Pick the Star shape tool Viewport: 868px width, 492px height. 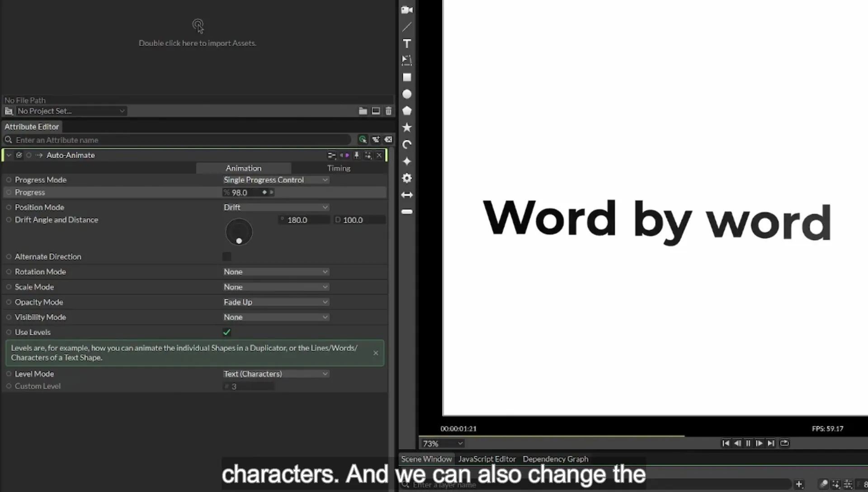coord(407,128)
